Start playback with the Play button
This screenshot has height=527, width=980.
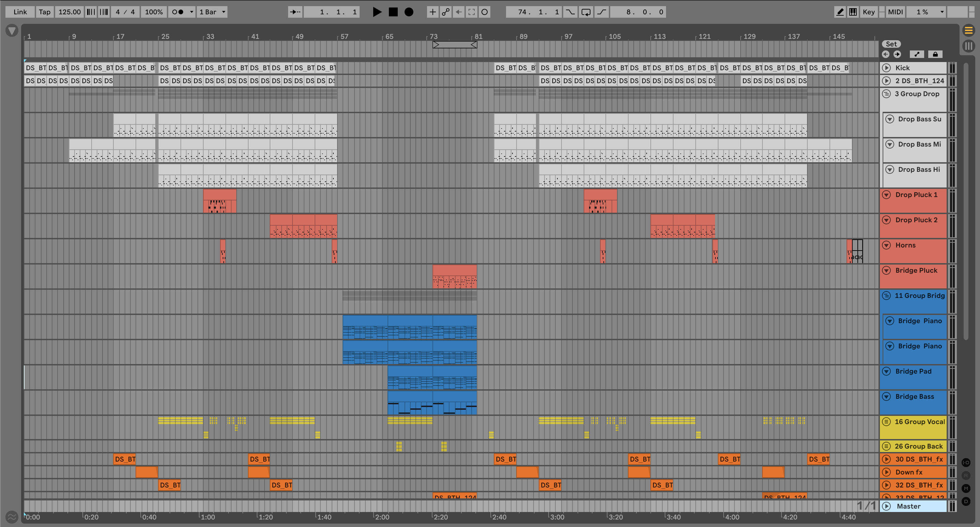(x=377, y=12)
